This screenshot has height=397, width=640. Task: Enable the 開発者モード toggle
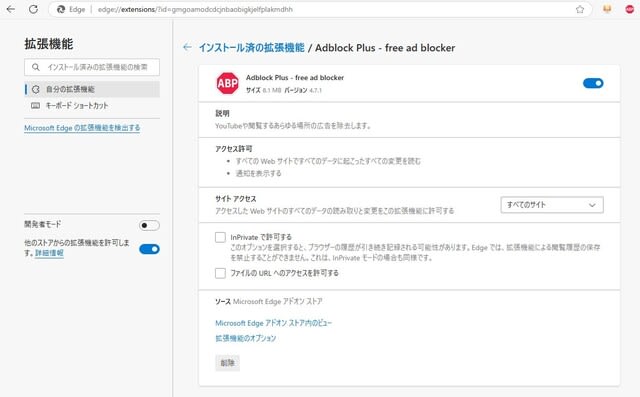pos(149,225)
